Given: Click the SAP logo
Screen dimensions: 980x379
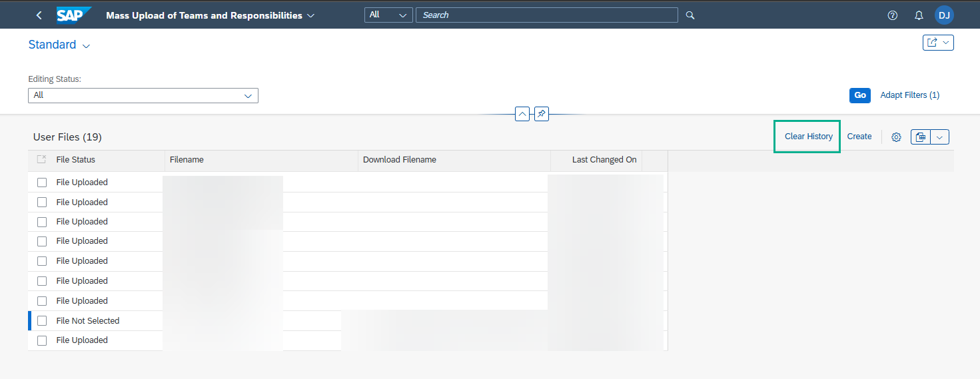Looking at the screenshot, I should tap(73, 15).
